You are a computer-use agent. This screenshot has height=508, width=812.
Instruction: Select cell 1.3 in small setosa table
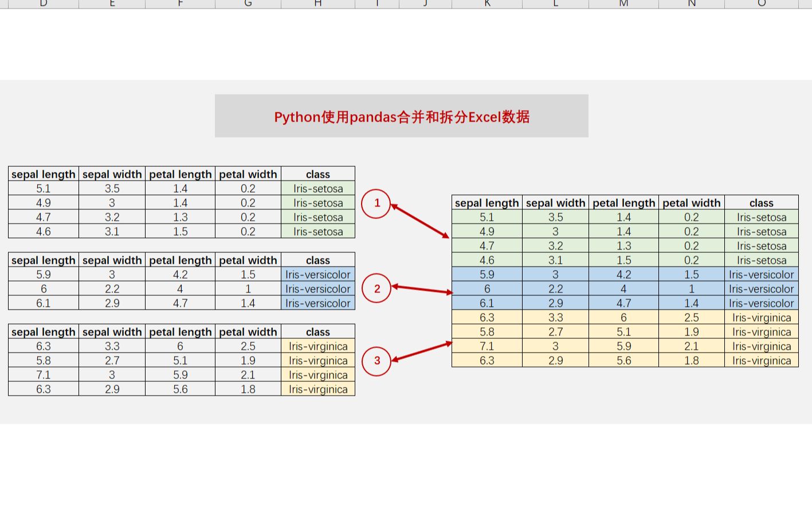[180, 217]
